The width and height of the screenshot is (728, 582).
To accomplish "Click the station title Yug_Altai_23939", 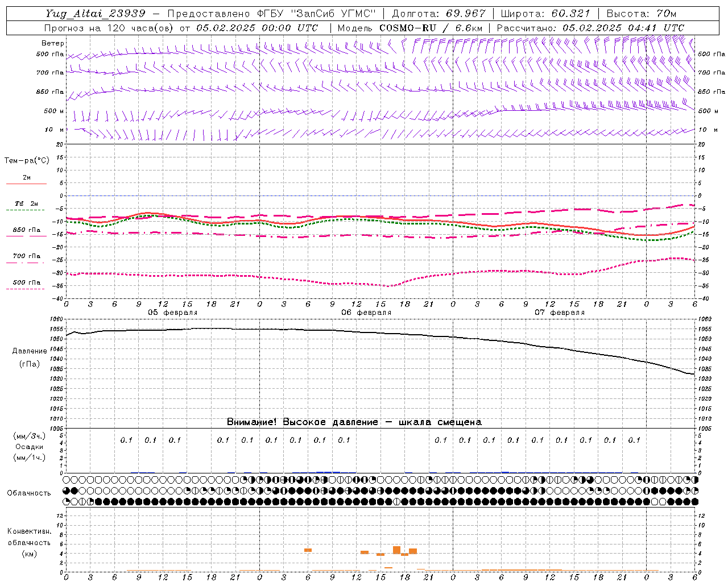I will 95,14.
